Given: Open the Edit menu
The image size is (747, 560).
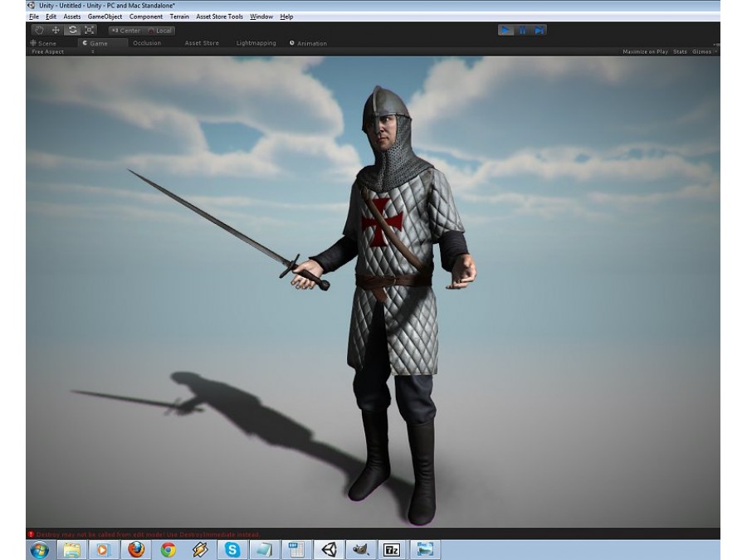Looking at the screenshot, I should (51, 17).
